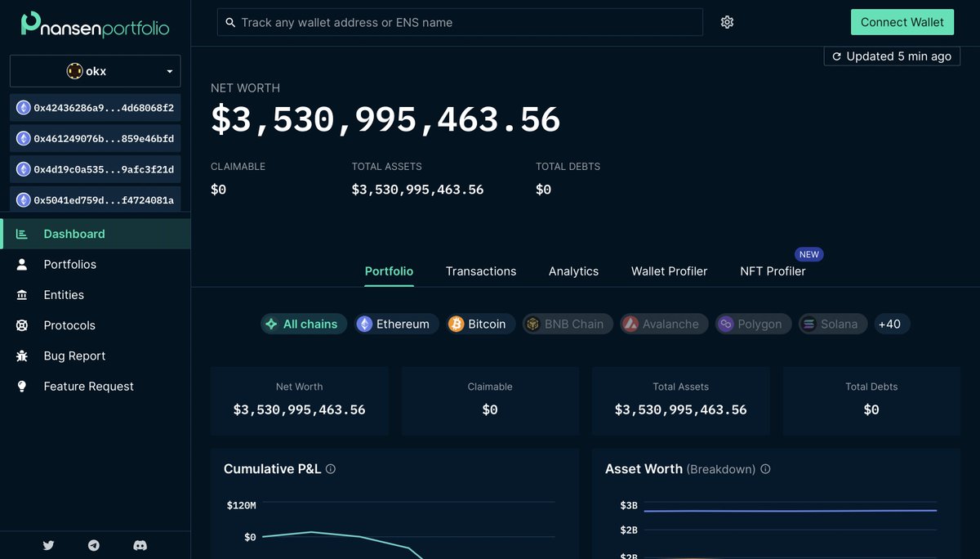
Task: Click the Claimable summary card
Action: tap(490, 400)
